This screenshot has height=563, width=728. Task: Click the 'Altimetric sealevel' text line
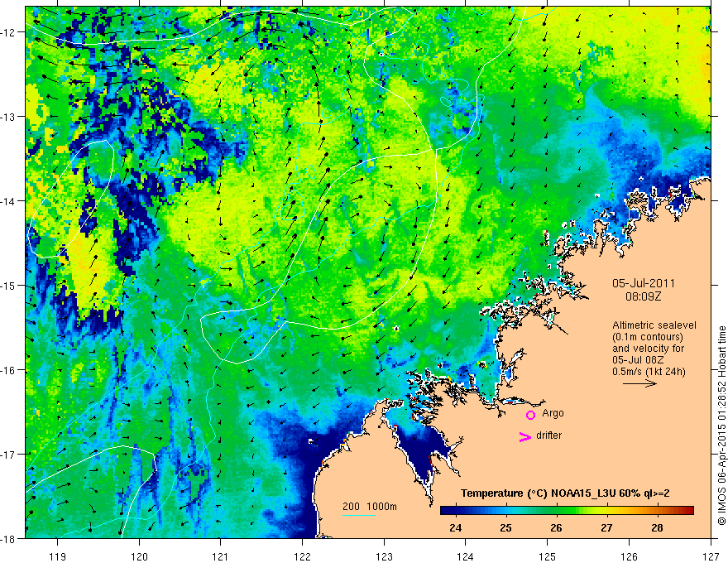pos(654,325)
